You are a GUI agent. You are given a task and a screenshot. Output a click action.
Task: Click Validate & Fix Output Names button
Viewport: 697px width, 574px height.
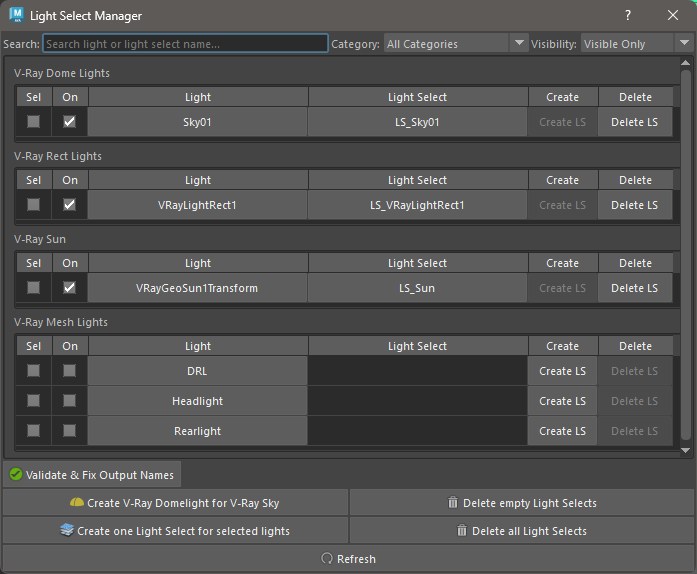pos(92,474)
